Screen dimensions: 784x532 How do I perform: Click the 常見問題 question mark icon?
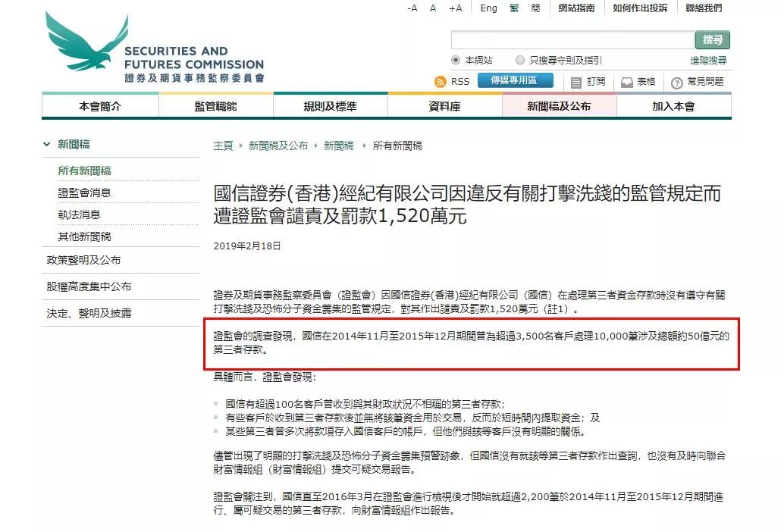[676, 83]
